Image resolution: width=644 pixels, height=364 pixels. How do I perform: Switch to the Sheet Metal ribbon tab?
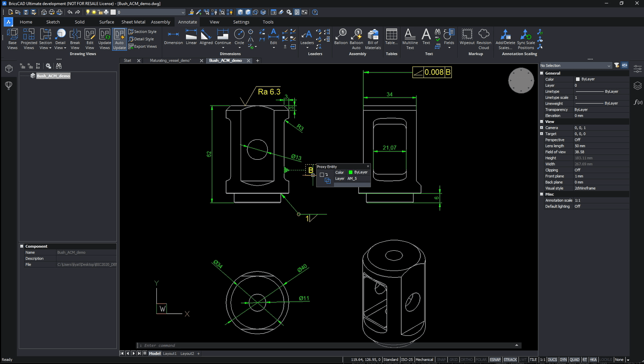click(x=133, y=22)
